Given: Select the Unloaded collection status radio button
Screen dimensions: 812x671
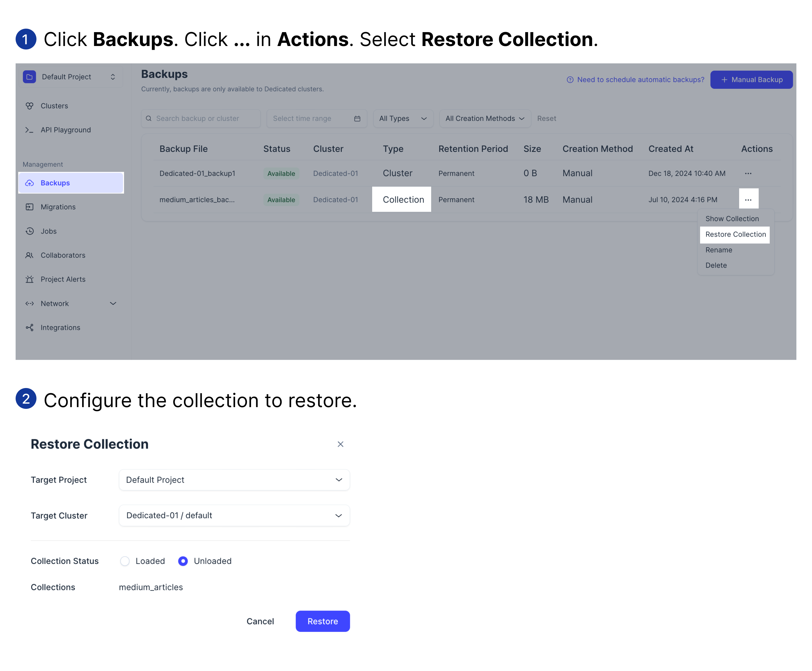Looking at the screenshot, I should point(183,561).
